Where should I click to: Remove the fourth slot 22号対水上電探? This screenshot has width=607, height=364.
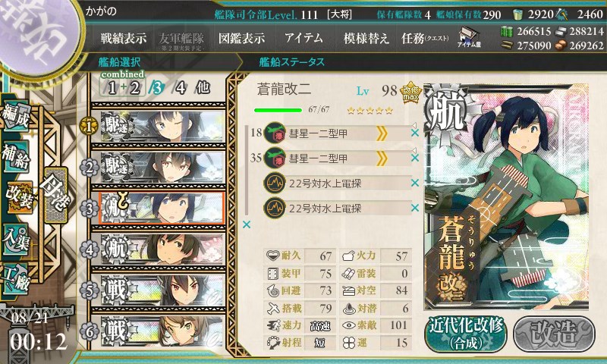[x=415, y=208]
